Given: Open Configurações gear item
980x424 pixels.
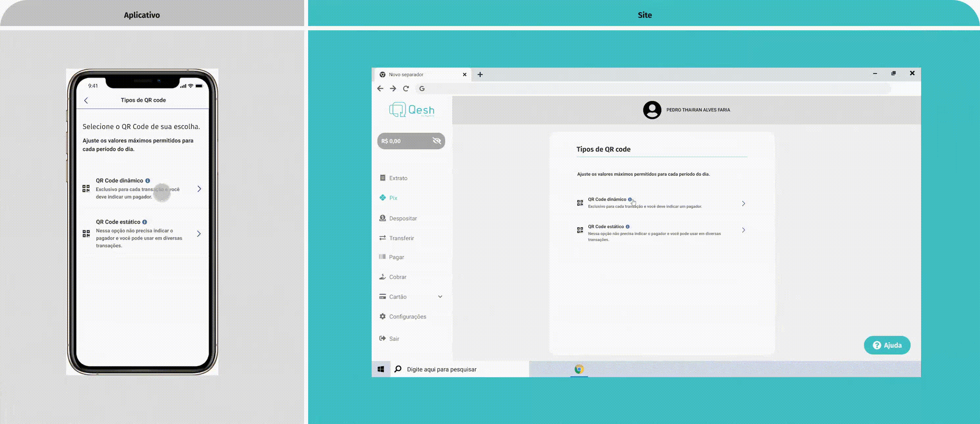Looking at the screenshot, I should [x=407, y=316].
